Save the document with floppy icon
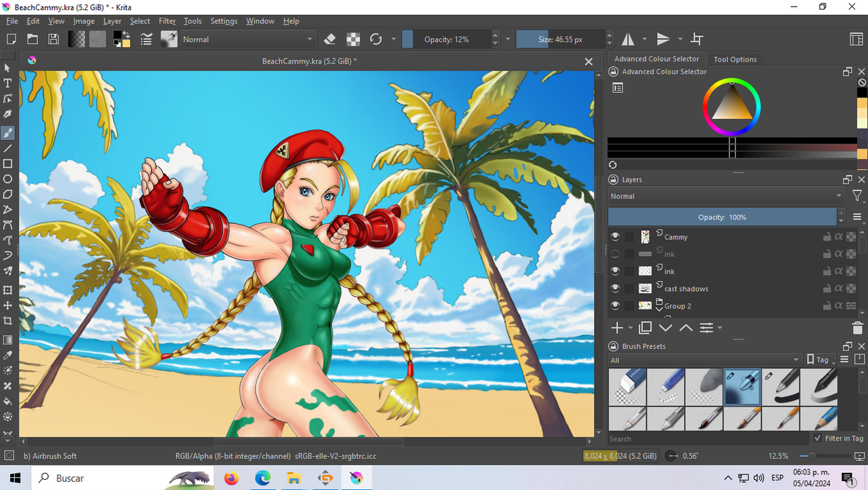This screenshot has width=868, height=490. pos(53,39)
